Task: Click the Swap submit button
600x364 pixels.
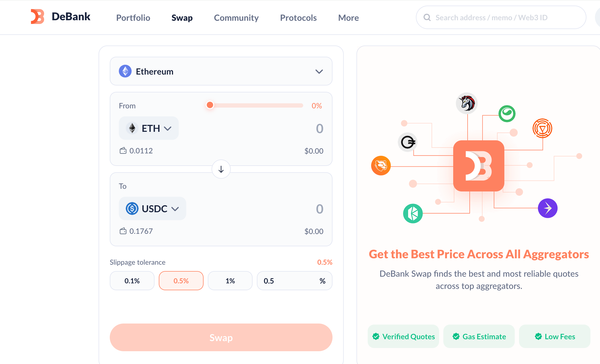Action: pos(221,337)
